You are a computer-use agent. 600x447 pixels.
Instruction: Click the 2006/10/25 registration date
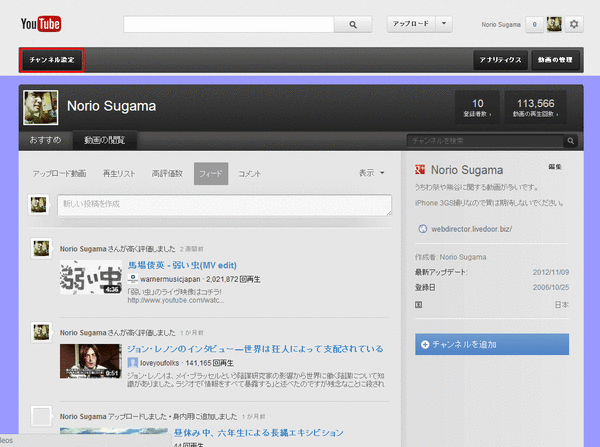point(551,287)
